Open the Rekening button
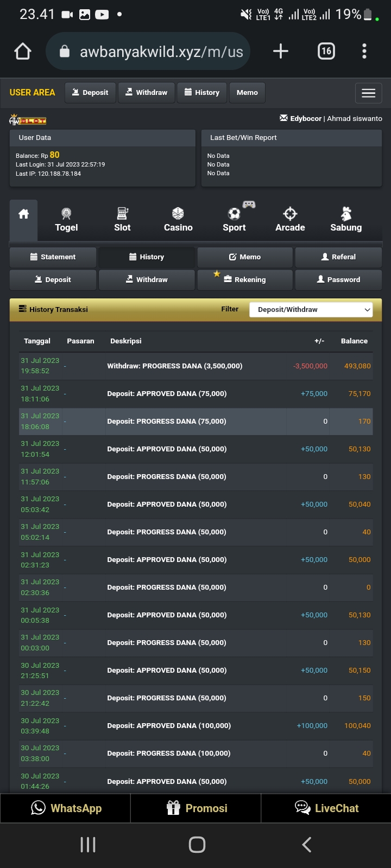The height and width of the screenshot is (868, 391). tap(244, 280)
